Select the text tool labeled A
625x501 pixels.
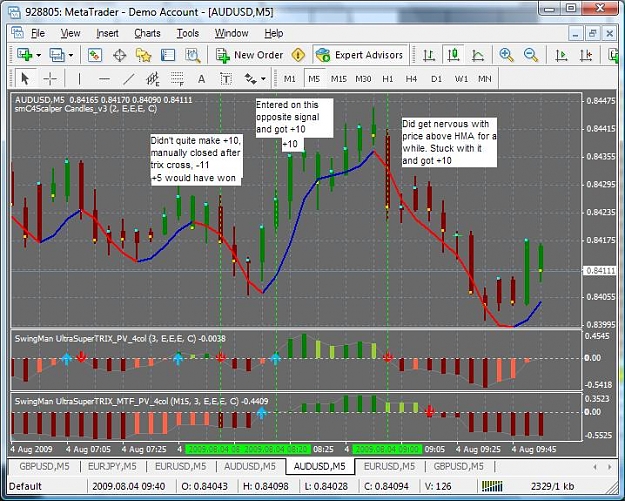click(x=201, y=79)
